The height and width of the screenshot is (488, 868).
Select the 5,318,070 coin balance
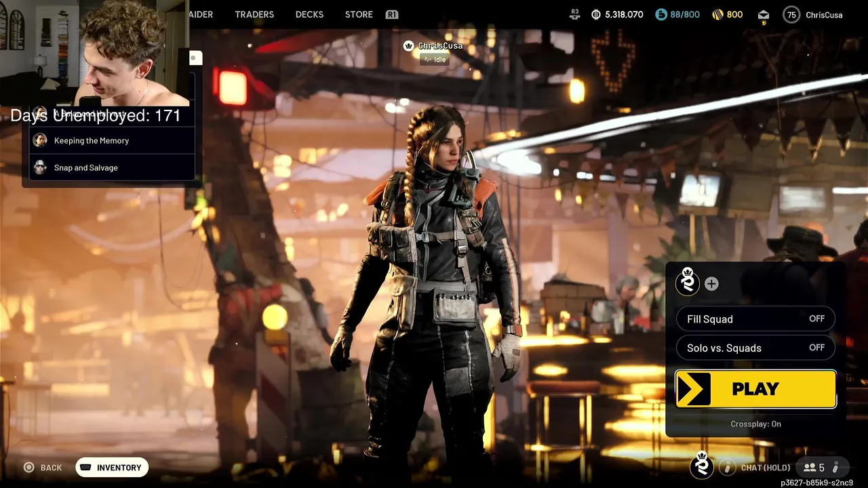point(624,14)
